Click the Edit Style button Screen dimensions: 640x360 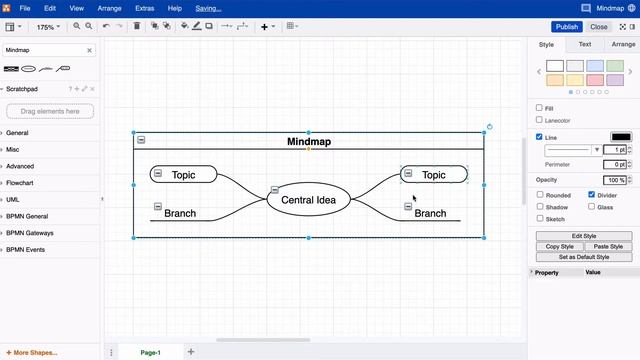click(x=584, y=236)
